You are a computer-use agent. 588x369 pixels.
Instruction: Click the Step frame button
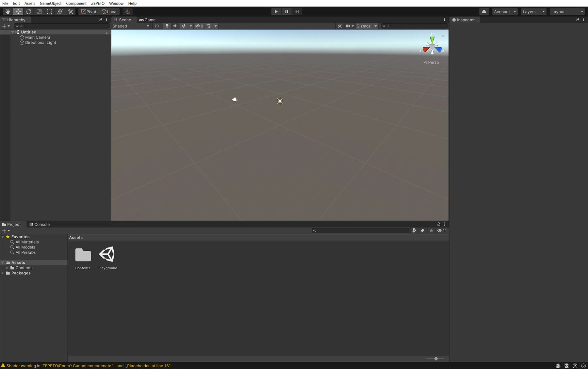[297, 11]
